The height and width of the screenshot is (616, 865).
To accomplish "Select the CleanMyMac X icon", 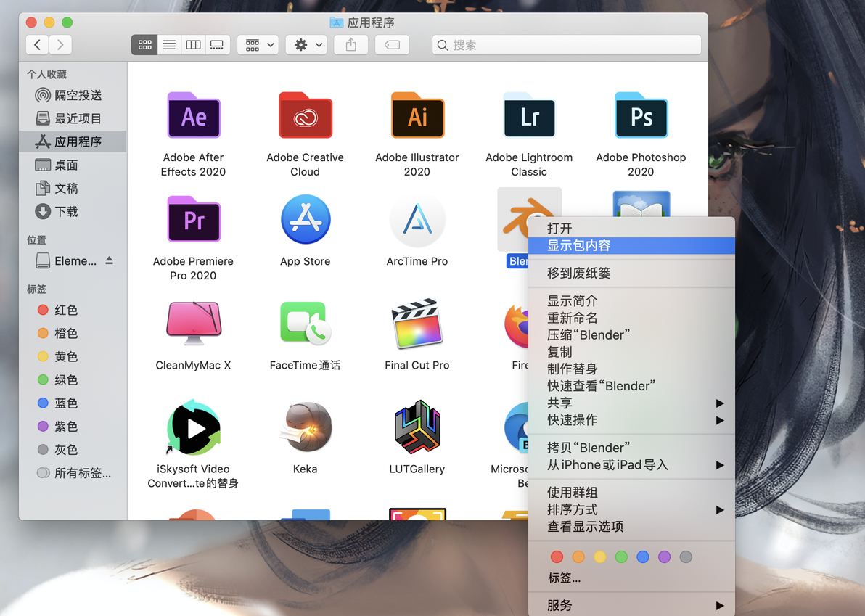I will click(x=194, y=323).
